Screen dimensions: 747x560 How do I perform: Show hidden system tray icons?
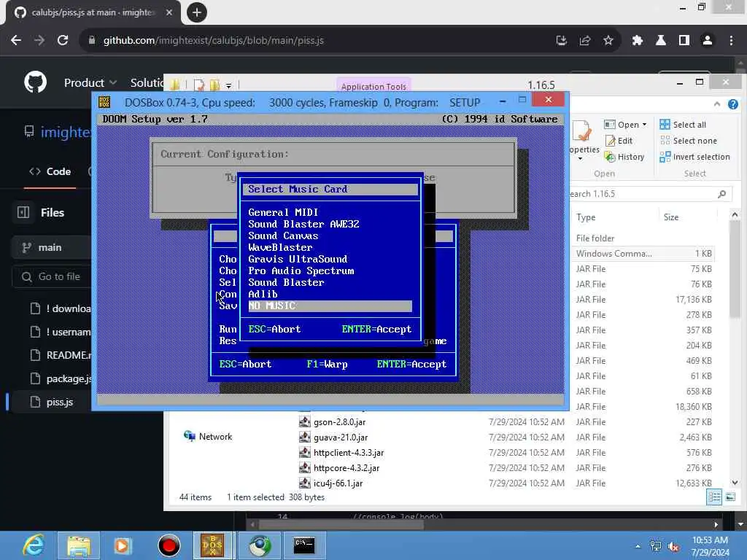pos(638,547)
